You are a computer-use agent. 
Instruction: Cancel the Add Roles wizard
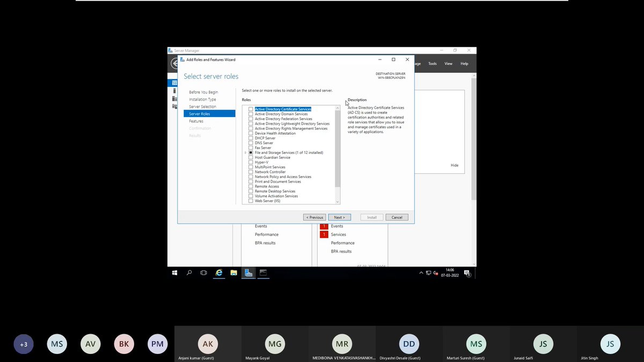pos(397,217)
